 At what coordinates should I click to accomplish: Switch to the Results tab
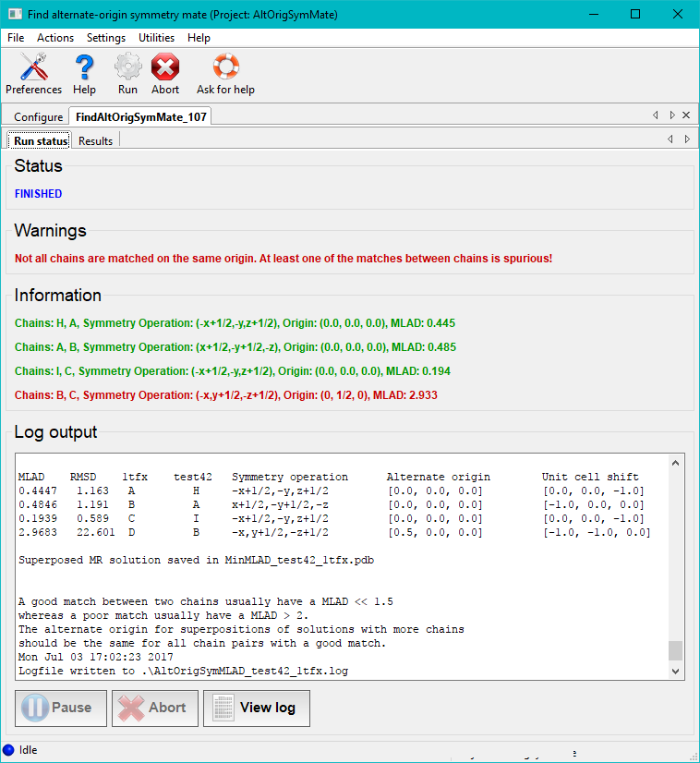pyautogui.click(x=95, y=141)
